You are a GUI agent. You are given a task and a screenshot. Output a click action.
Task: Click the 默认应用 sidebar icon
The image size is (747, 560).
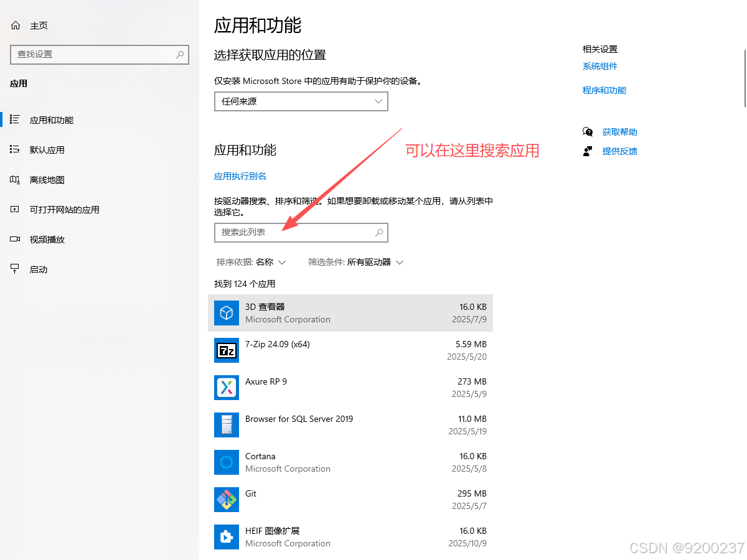tap(15, 149)
